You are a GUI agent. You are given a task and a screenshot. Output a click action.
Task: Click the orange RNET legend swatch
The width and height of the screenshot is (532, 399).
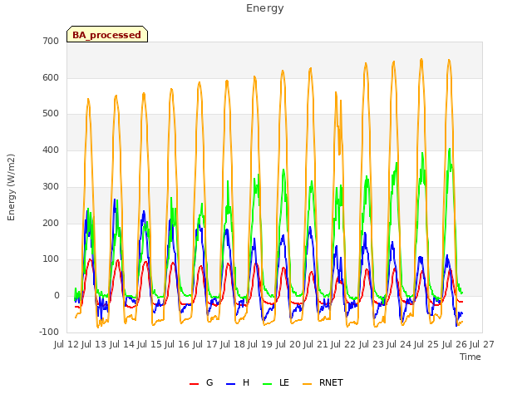307,384
